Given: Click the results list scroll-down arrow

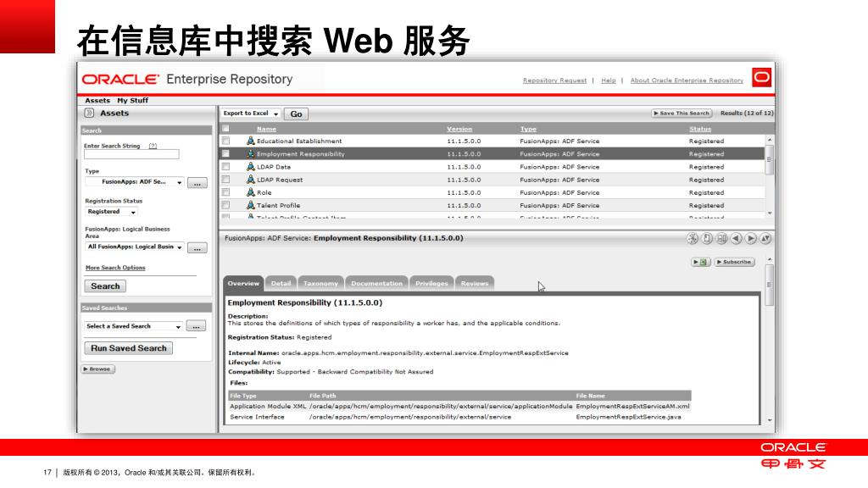Looking at the screenshot, I should click(x=770, y=213).
